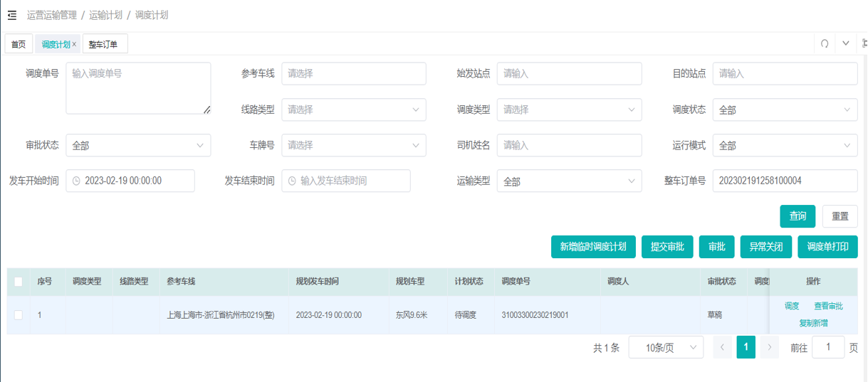The width and height of the screenshot is (868, 382).
Task: Expand the 调度状态 dropdown
Action: coord(785,110)
